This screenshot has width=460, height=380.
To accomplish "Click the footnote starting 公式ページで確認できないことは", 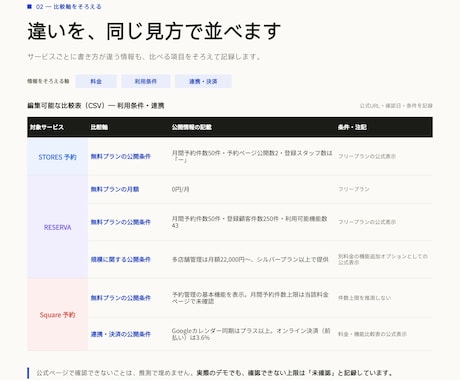I will (215, 373).
